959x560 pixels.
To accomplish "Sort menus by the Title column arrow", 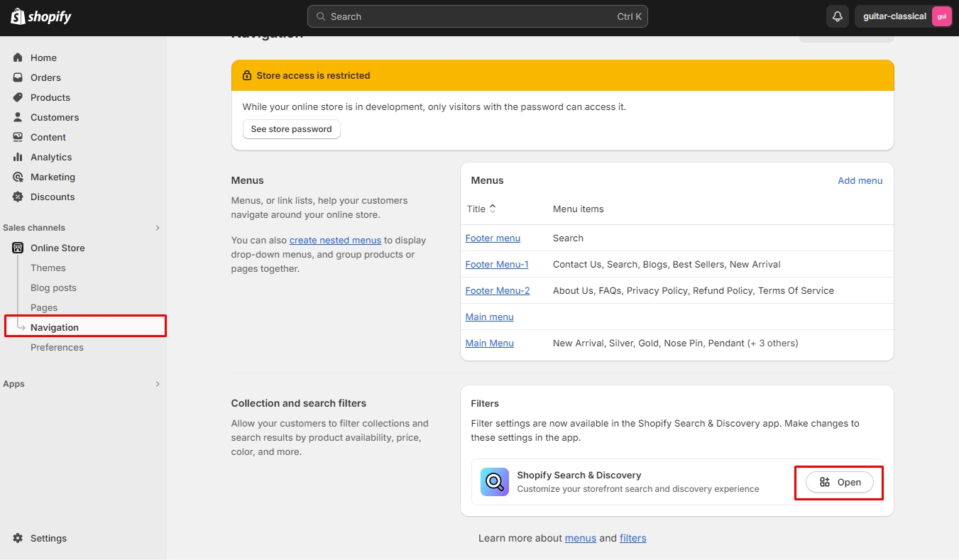I will coord(493,209).
